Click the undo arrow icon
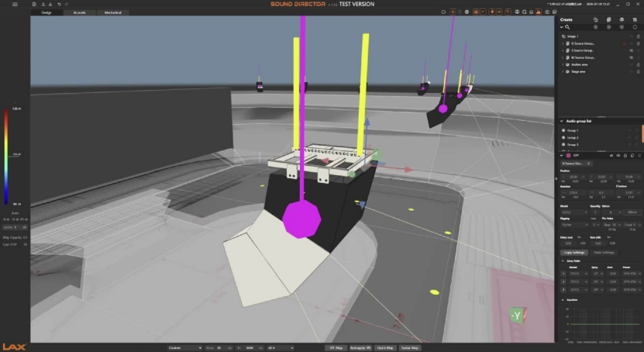644x352 pixels. 59,4
